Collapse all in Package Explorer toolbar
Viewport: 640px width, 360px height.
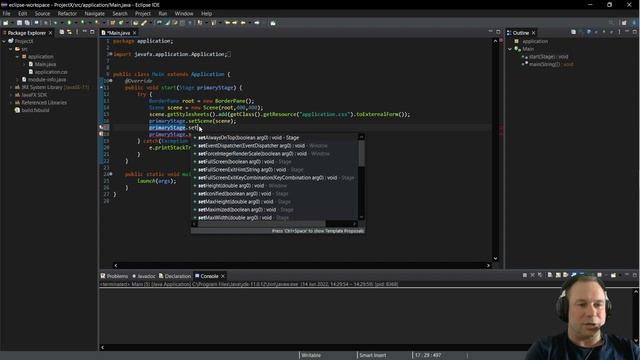tap(62, 32)
